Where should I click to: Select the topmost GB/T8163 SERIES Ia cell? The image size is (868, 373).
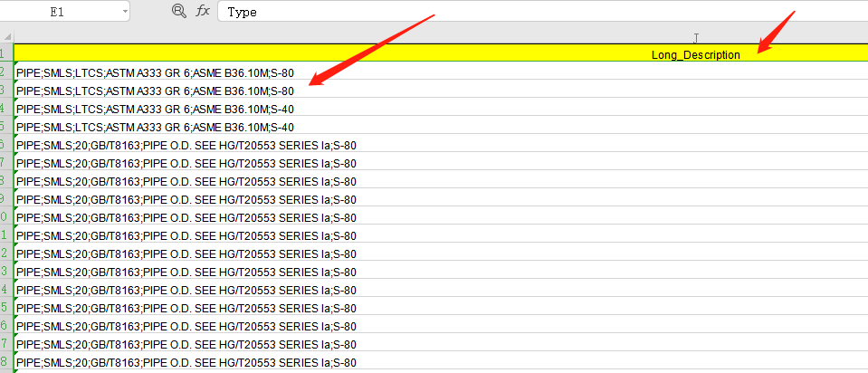(x=441, y=145)
